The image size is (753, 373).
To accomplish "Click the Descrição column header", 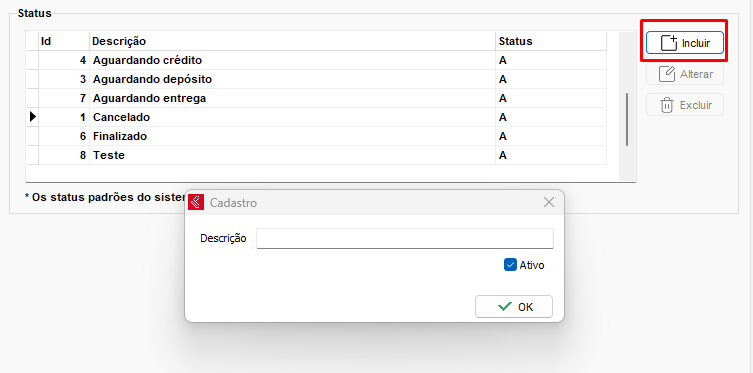I will coord(292,41).
